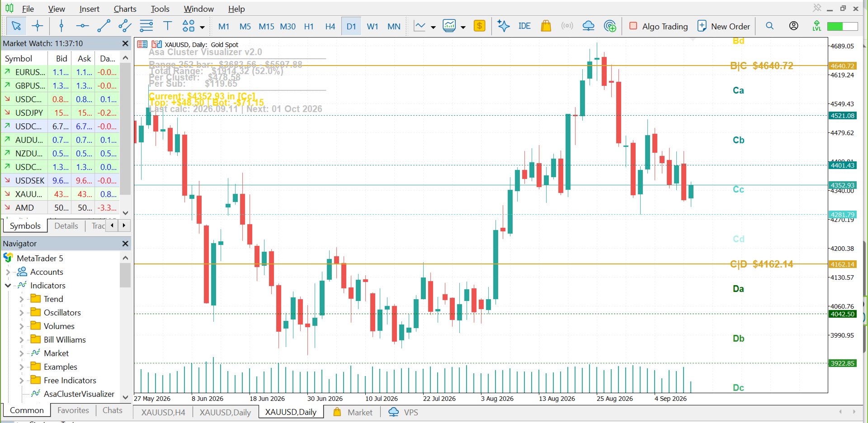The height and width of the screenshot is (423, 868).
Task: Toggle Algo Trading on
Action: 658,26
